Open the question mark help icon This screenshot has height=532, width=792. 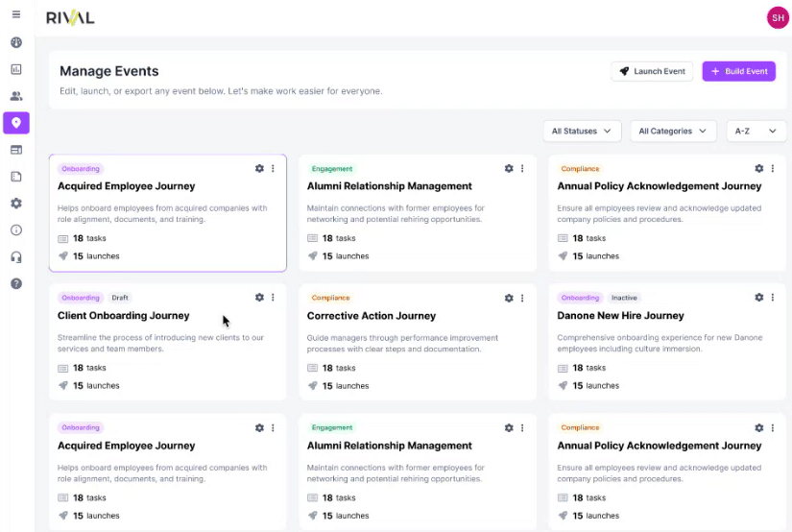point(16,284)
